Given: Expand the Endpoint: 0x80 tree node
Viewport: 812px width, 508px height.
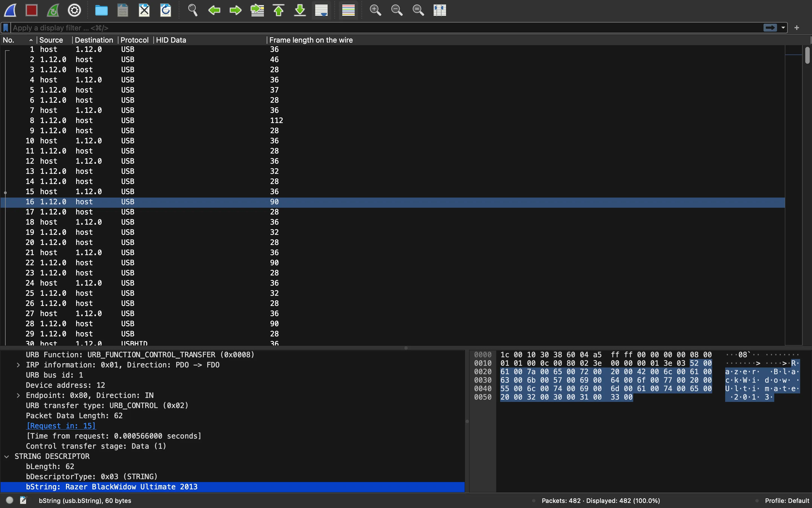Looking at the screenshot, I should [18, 395].
